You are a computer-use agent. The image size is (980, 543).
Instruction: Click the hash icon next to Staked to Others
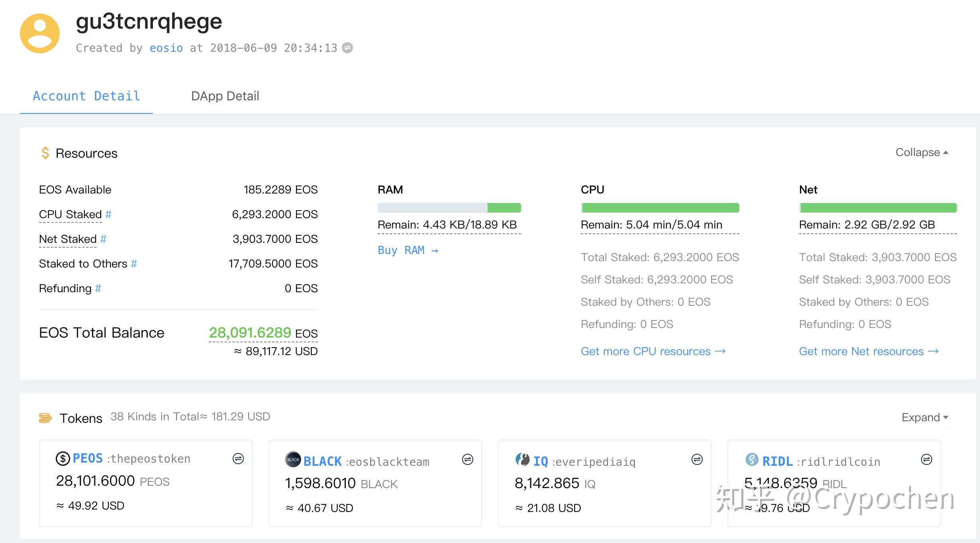click(x=134, y=264)
